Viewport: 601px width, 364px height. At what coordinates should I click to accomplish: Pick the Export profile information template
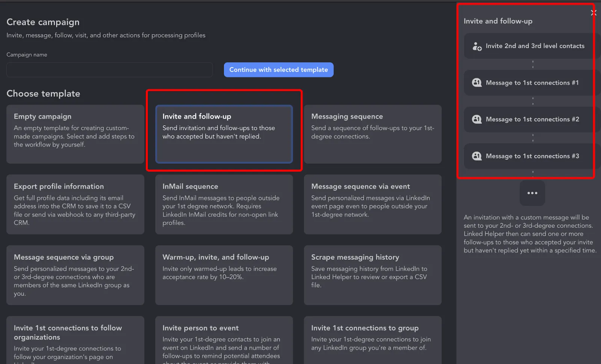(x=75, y=205)
